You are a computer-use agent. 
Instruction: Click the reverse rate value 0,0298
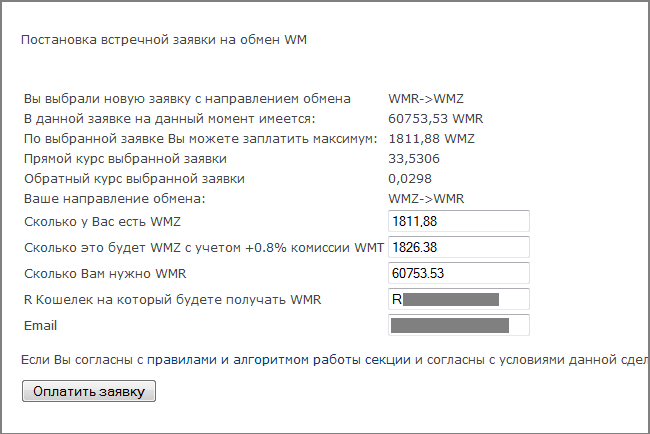408,179
